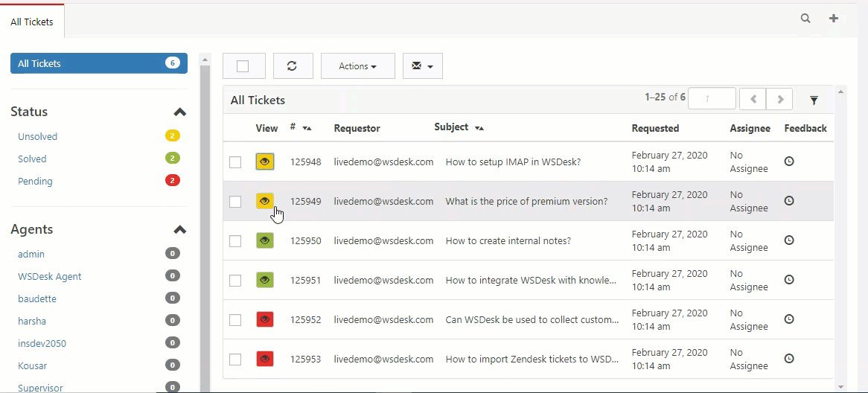Click the Assignee column header

pyautogui.click(x=750, y=129)
